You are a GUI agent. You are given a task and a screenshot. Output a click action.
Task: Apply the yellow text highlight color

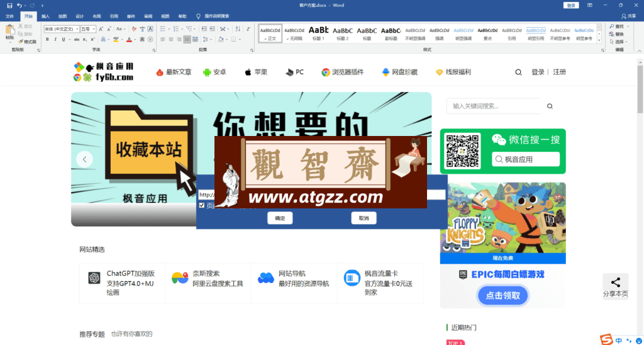point(116,40)
